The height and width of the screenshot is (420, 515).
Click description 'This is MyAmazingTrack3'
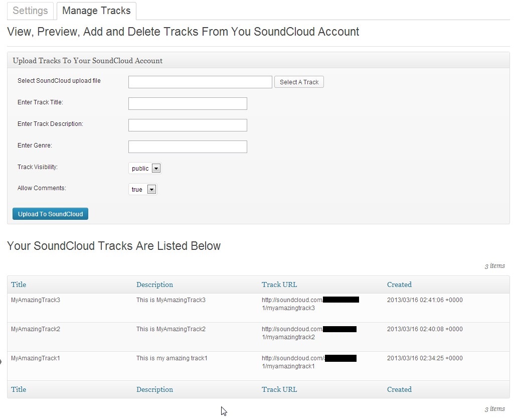click(171, 300)
